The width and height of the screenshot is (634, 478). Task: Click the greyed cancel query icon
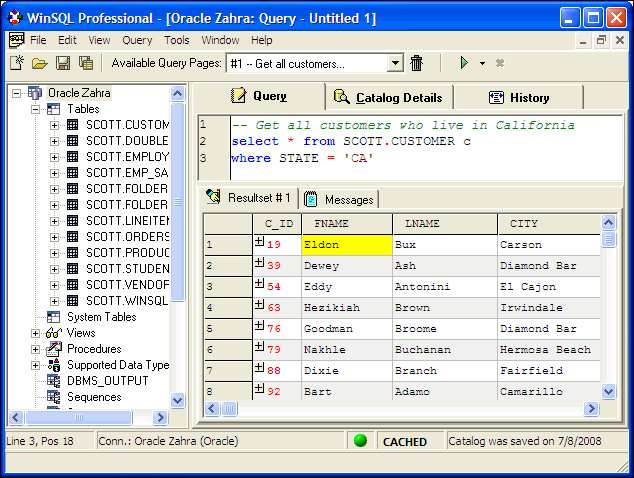(500, 63)
